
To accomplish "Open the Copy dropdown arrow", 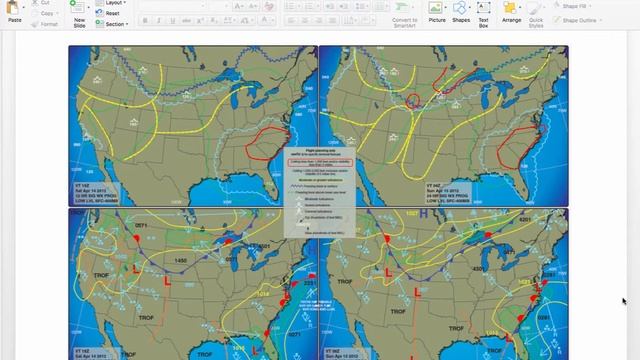I will [x=57, y=13].
